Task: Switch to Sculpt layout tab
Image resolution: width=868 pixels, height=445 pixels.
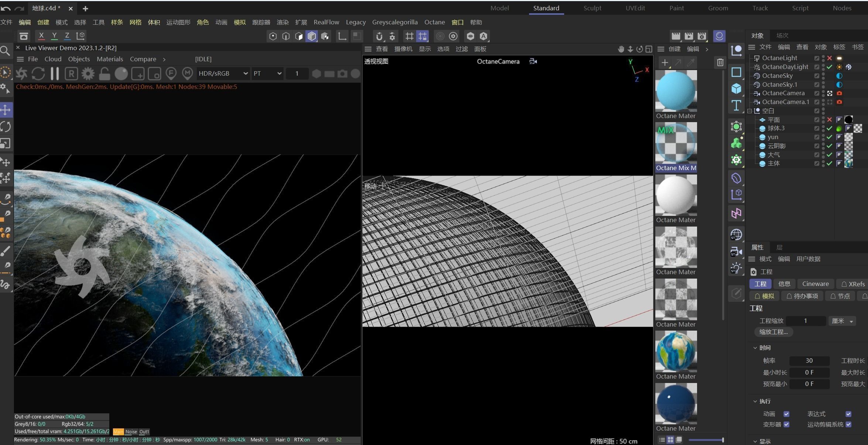Action: tap(592, 8)
